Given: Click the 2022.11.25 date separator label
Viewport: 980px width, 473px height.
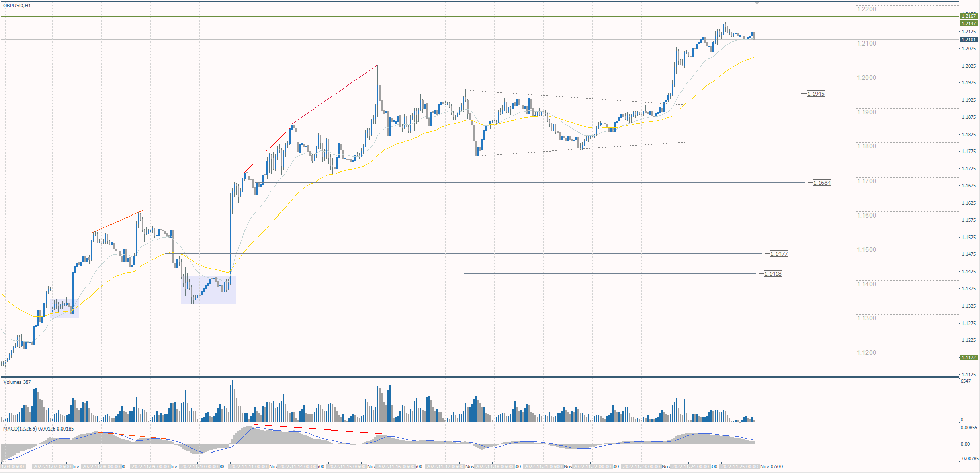Looking at the screenshot, I should point(740,467).
